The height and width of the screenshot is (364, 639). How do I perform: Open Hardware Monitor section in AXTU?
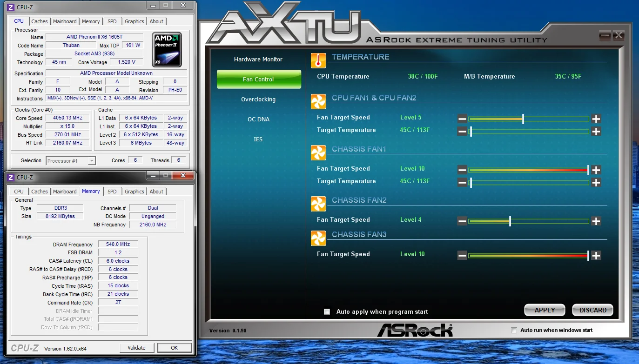pos(258,60)
